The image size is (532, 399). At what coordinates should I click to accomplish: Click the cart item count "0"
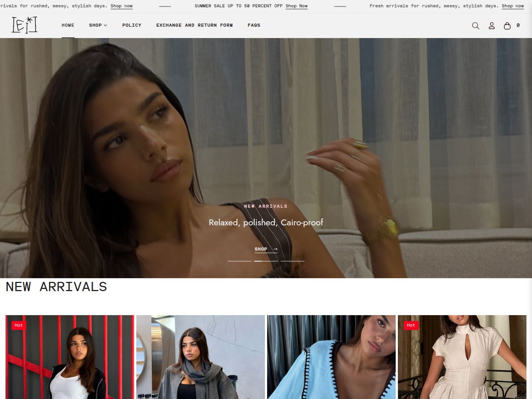point(518,25)
